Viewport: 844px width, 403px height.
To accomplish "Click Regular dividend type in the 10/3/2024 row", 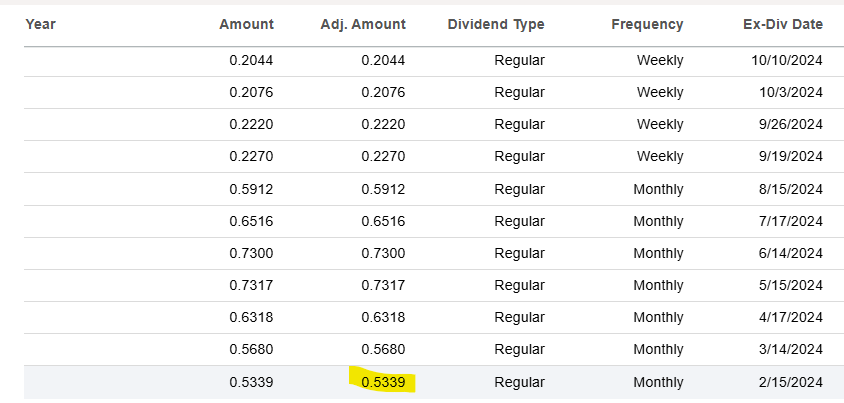I will coord(519,93).
